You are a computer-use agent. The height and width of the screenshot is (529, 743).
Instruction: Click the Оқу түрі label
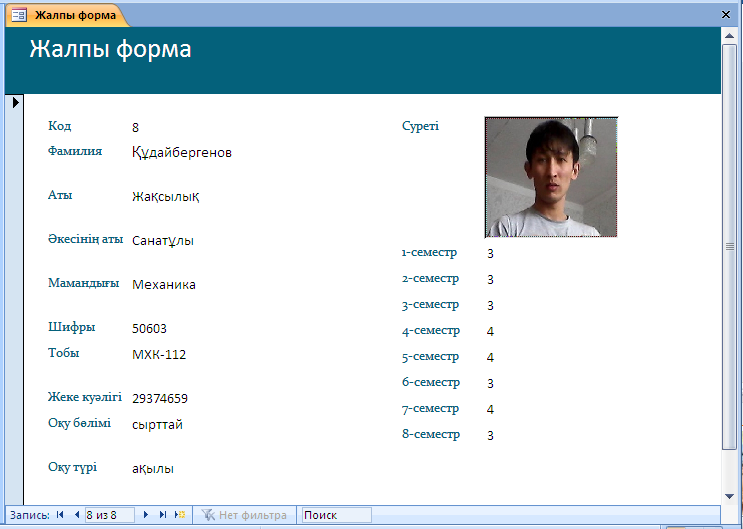[72, 467]
